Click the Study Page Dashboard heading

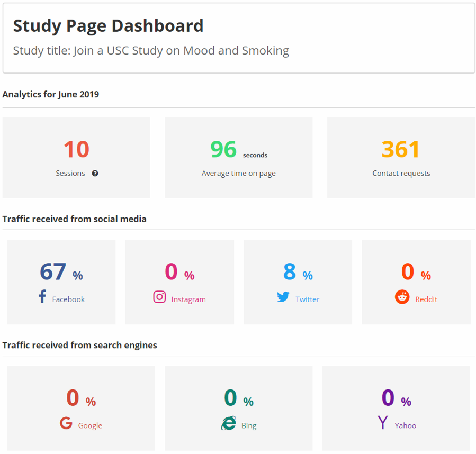point(108,26)
